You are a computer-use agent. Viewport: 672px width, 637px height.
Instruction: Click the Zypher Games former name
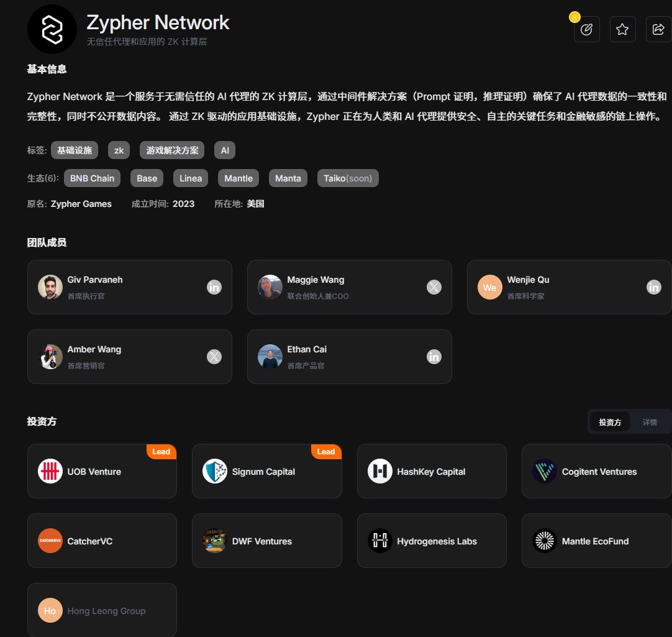pyautogui.click(x=81, y=204)
